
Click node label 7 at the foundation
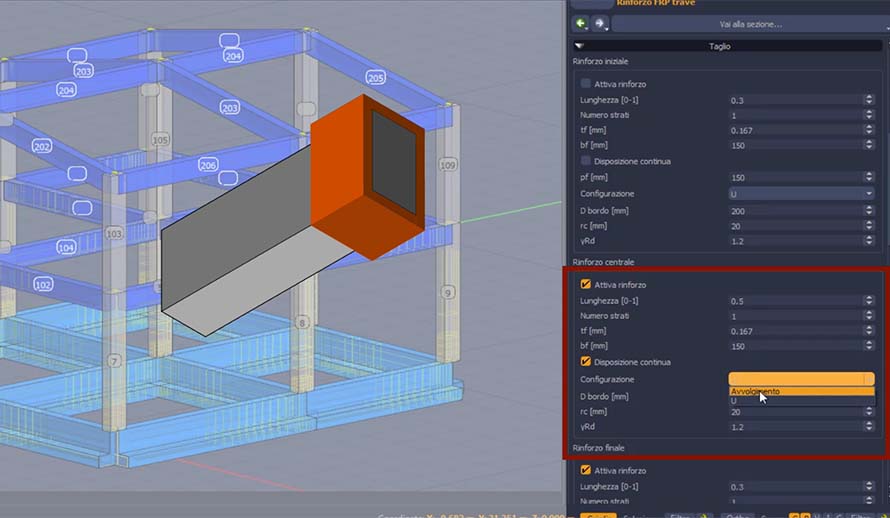[x=115, y=360]
